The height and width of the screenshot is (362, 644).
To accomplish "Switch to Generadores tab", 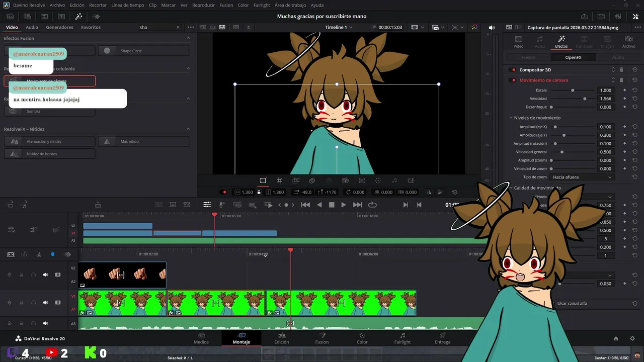I will (59, 27).
